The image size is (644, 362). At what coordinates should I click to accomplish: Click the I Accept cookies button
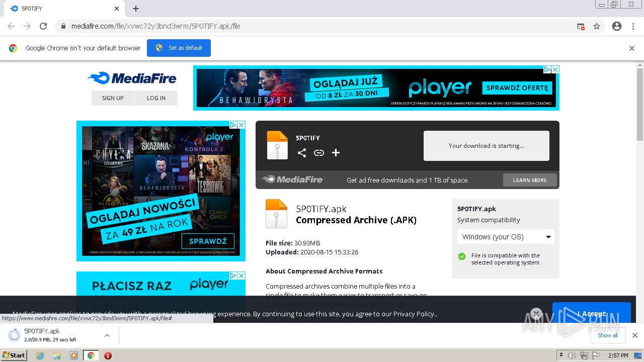pyautogui.click(x=591, y=313)
